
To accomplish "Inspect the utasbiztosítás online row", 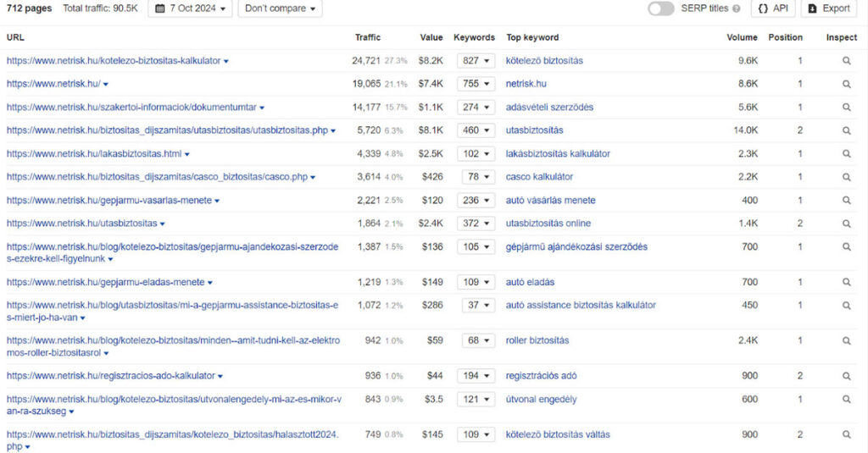I will (847, 224).
